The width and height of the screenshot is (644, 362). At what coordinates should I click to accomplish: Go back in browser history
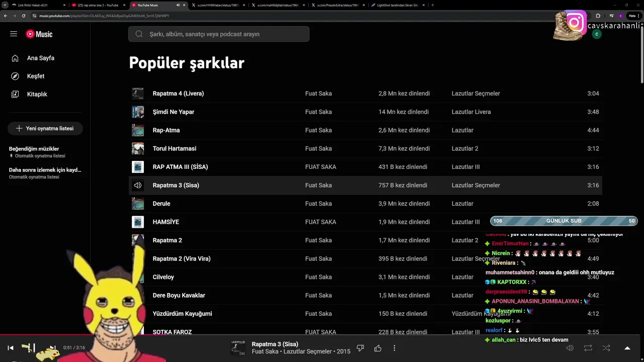[x=6, y=16]
